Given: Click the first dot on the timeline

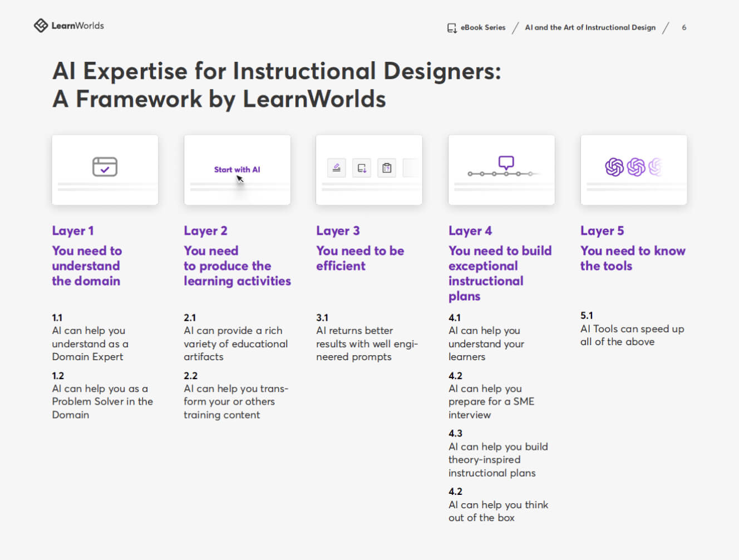Looking at the screenshot, I should point(470,174).
